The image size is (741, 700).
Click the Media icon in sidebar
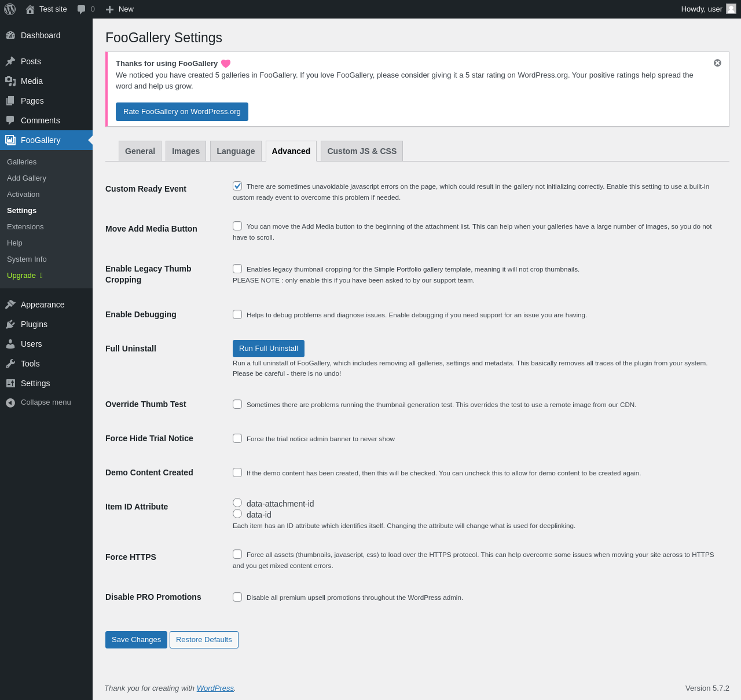tap(10, 81)
